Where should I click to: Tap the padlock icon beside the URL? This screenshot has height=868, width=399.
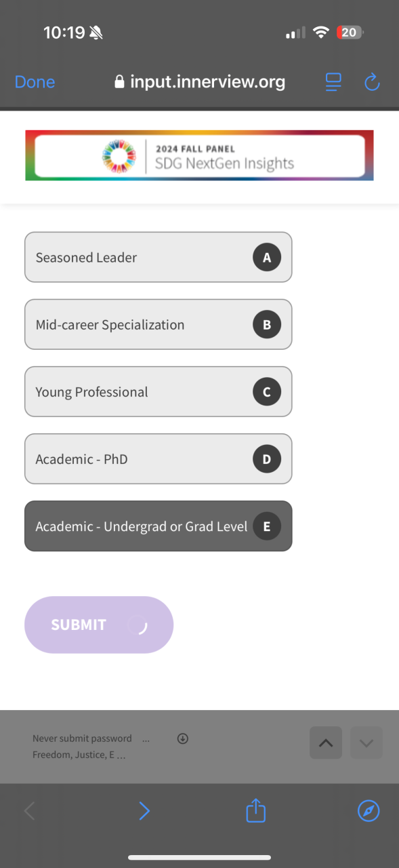click(120, 82)
